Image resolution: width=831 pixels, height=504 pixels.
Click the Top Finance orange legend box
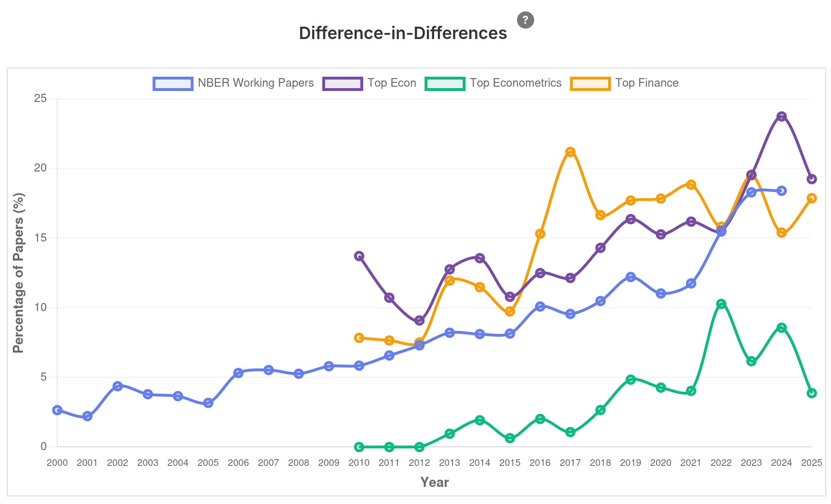point(590,83)
